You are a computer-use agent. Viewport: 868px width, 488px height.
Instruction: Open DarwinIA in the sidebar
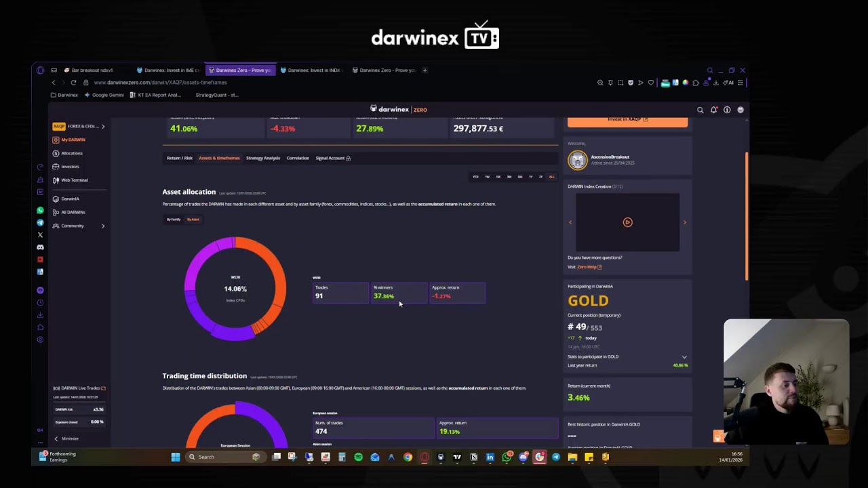click(66, 199)
